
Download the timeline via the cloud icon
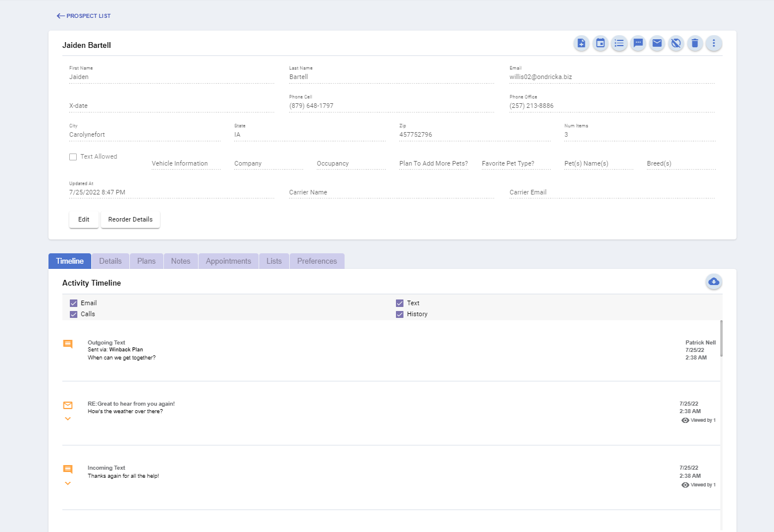714,282
